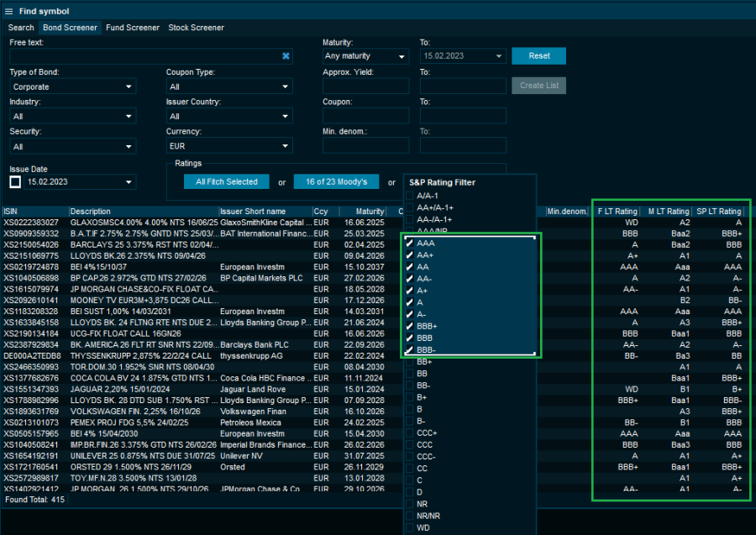Open the Search tab

pos(21,28)
